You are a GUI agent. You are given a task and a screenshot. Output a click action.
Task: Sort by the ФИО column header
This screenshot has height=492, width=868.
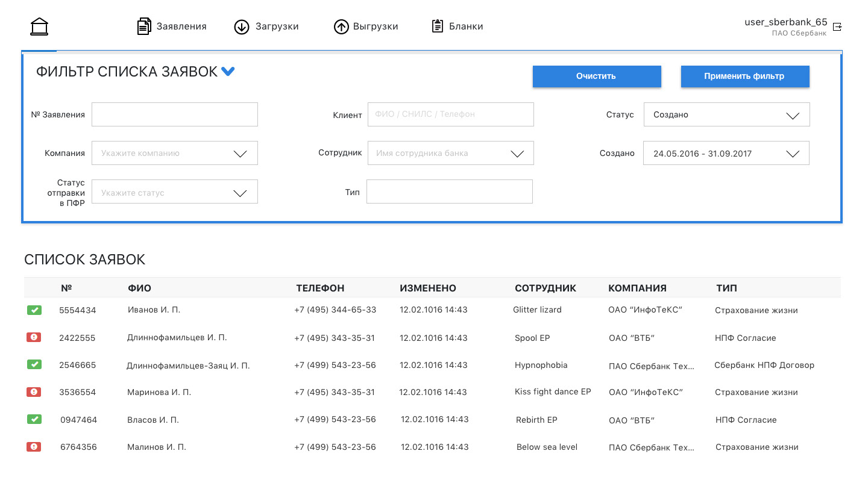(x=139, y=288)
